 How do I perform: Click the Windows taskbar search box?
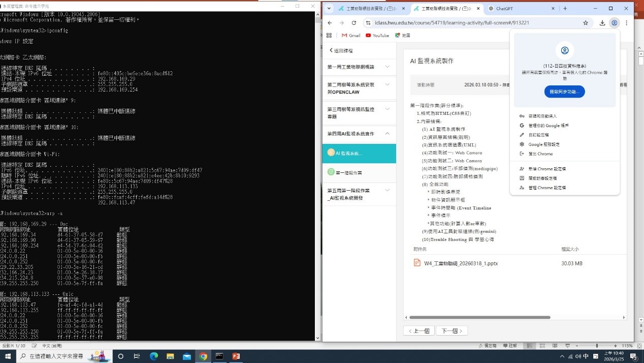coord(56,356)
